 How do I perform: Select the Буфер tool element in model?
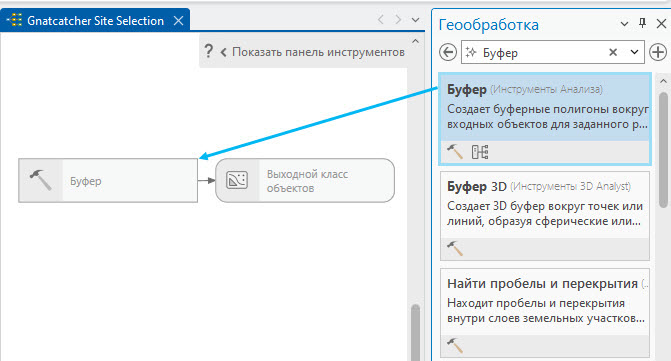tap(108, 180)
